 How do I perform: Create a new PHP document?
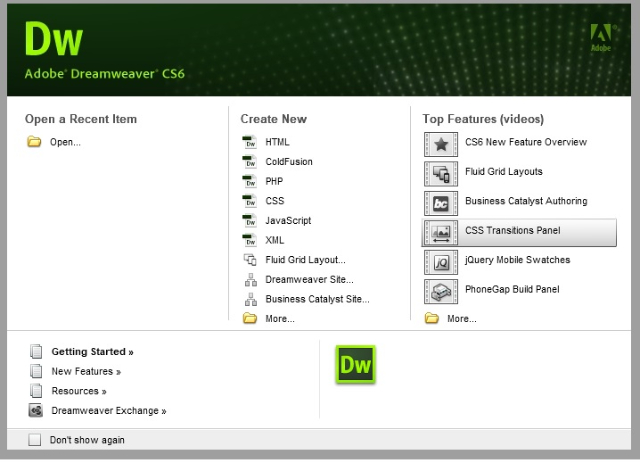click(274, 181)
